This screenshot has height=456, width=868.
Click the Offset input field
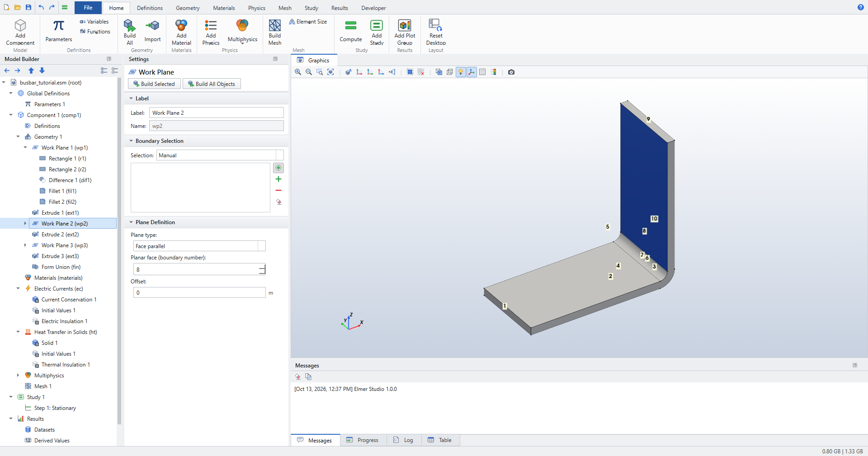click(x=199, y=292)
